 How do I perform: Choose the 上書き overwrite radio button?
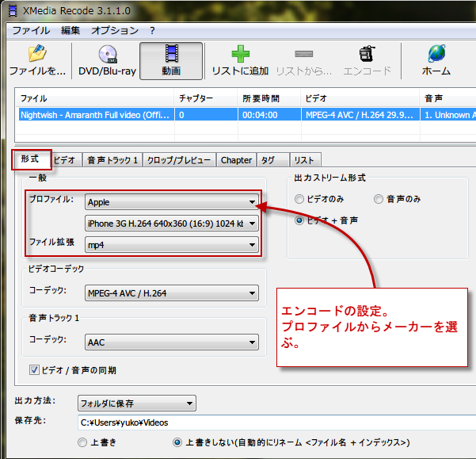point(82,442)
